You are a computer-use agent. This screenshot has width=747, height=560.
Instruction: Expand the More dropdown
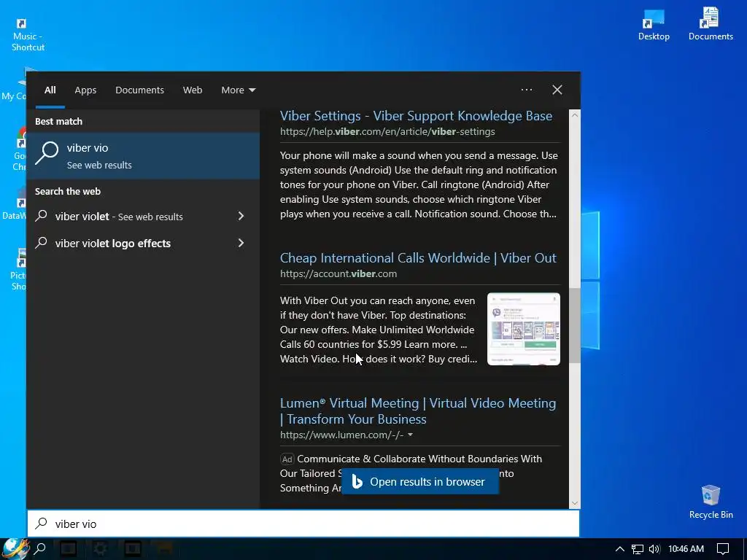coord(239,90)
